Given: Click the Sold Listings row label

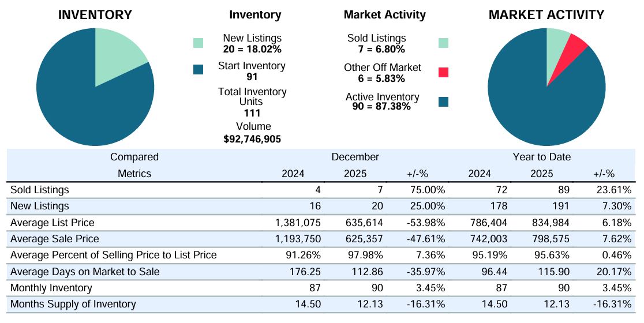Looking at the screenshot, I should tap(40, 190).
